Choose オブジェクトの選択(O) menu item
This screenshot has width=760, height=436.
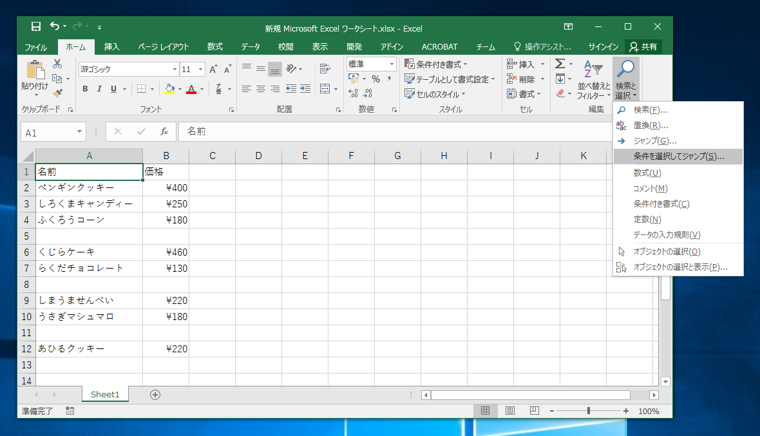coord(678,251)
